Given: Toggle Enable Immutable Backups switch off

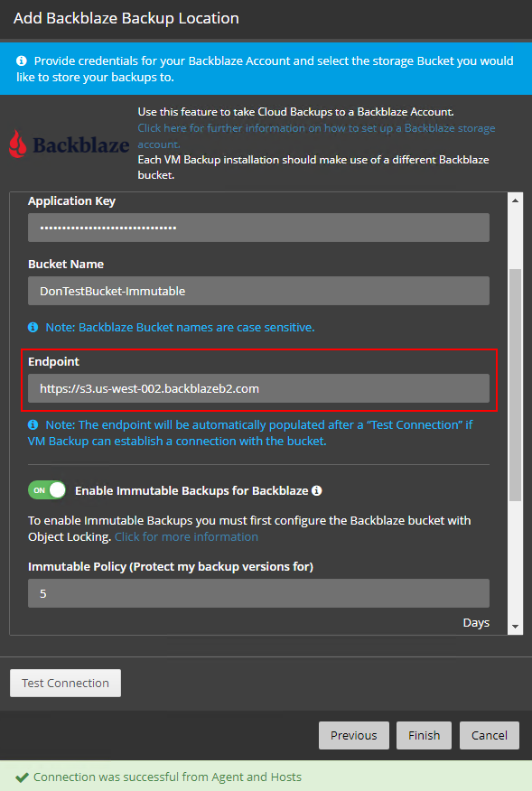Looking at the screenshot, I should pos(47,490).
